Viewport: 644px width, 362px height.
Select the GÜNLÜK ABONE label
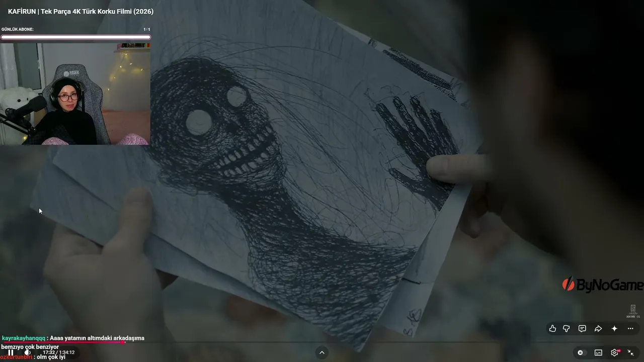[x=18, y=29]
